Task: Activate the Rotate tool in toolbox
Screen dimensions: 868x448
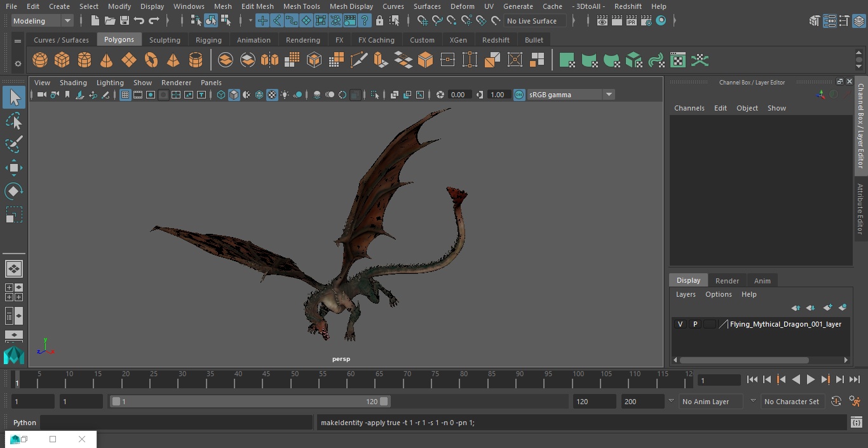Action: point(14,191)
